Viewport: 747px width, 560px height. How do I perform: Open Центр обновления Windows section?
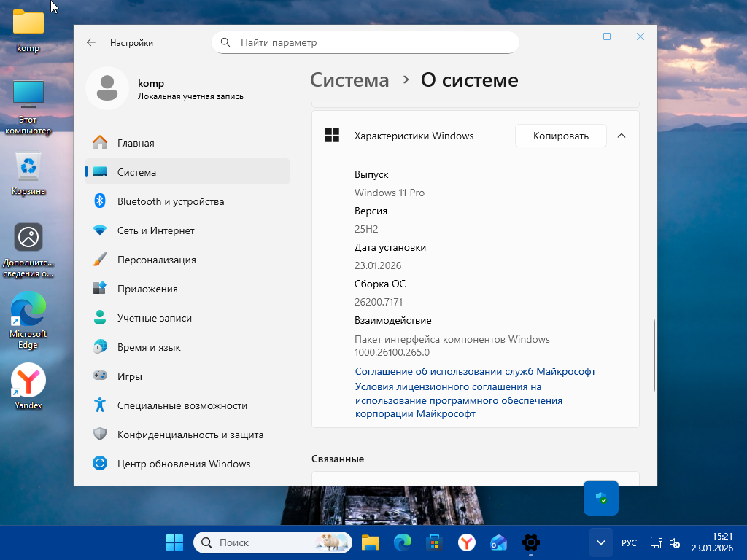183,464
